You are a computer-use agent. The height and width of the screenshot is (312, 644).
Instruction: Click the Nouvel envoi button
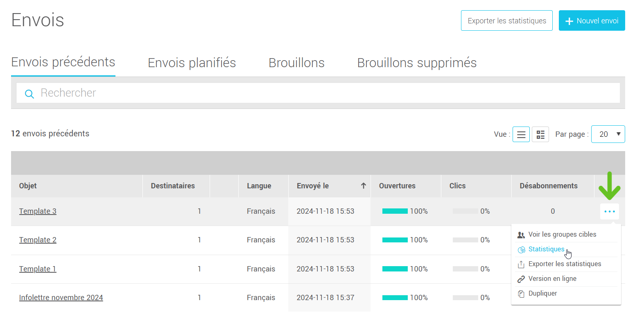[592, 20]
